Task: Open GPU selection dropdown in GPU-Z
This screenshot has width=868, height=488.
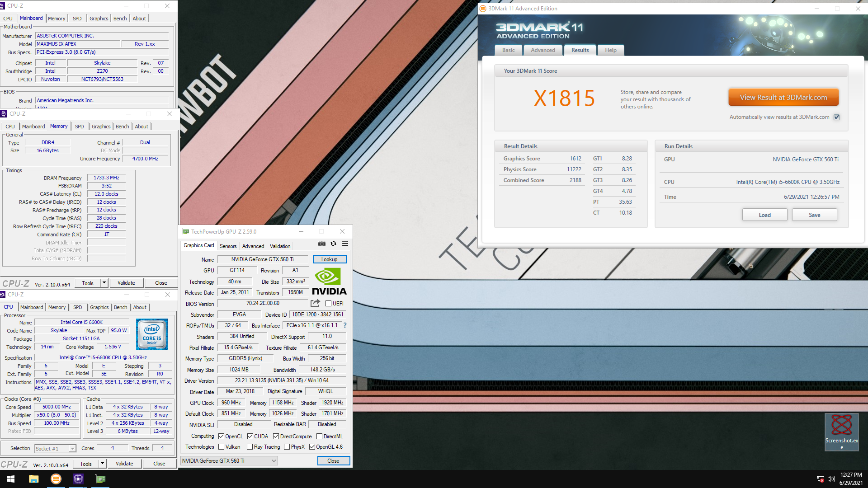Action: [x=229, y=461]
